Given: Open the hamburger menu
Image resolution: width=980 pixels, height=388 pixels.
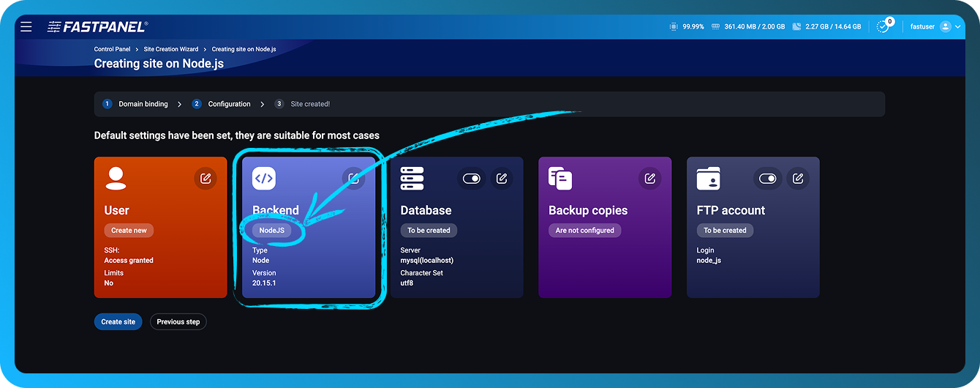Looking at the screenshot, I should (26, 27).
